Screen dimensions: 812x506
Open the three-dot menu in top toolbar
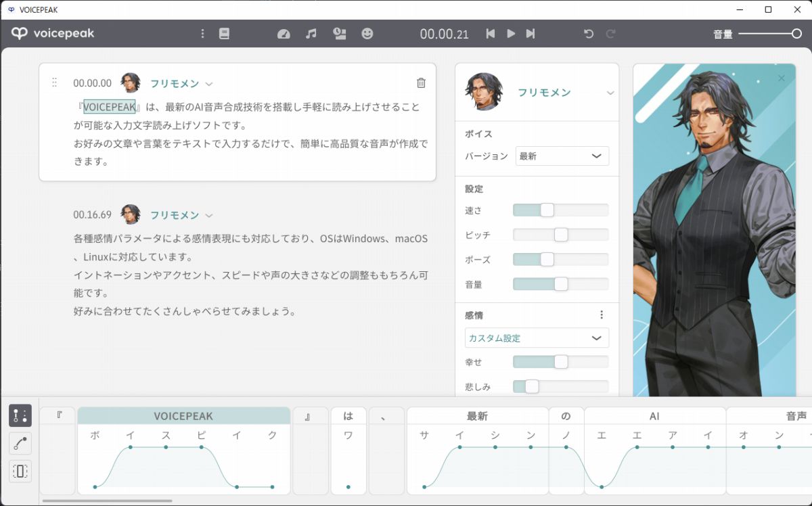[202, 34]
